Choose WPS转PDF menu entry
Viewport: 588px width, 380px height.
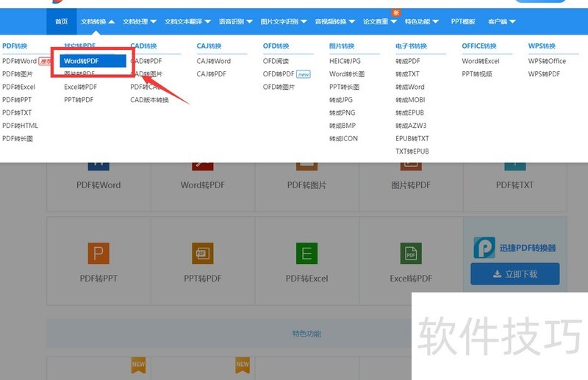click(x=544, y=74)
